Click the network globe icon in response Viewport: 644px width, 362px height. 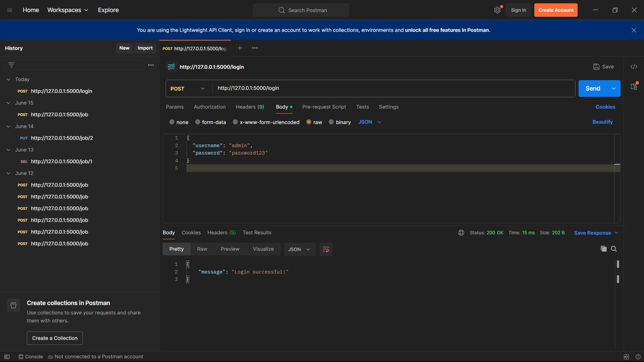point(462,233)
